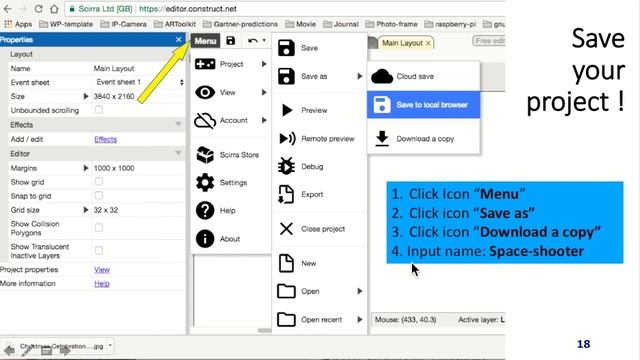Open the Effects link
Screen dimensions: 640x360
point(105,139)
